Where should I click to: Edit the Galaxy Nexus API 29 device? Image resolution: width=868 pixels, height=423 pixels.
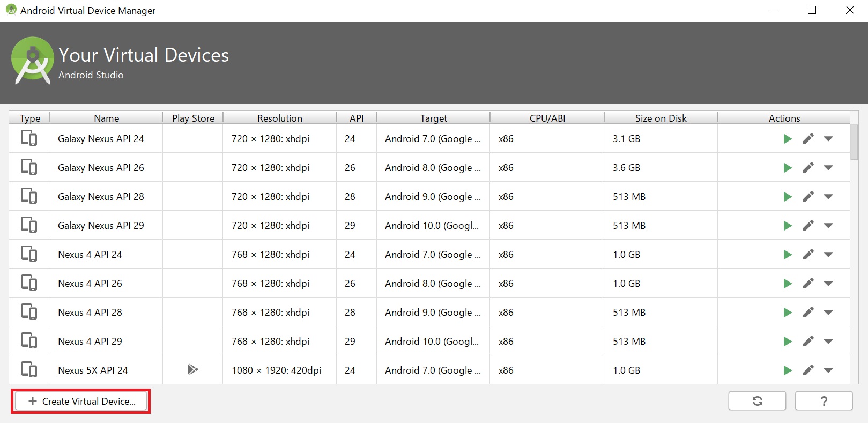808,226
